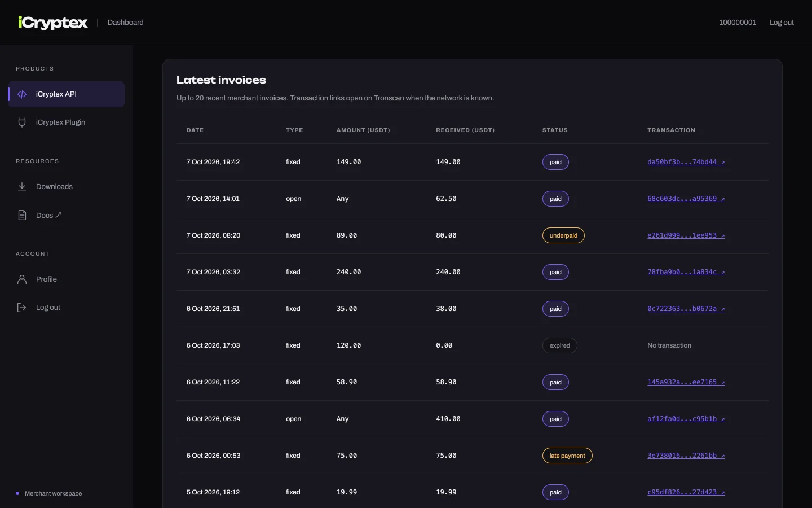Open the Profile page

pos(67,279)
